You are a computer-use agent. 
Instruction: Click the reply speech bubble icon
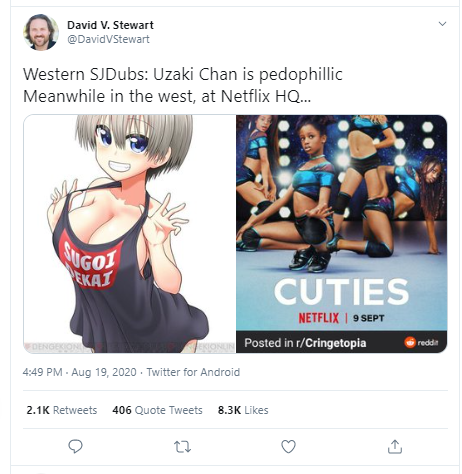(75, 446)
